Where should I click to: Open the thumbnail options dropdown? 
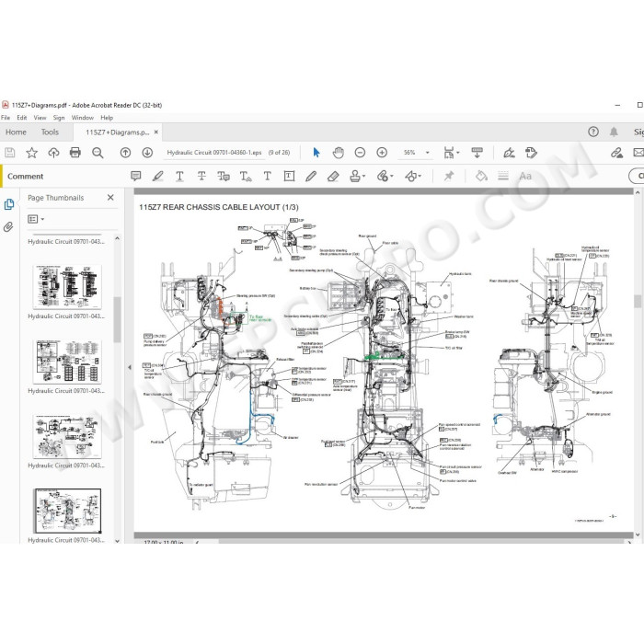point(36,219)
